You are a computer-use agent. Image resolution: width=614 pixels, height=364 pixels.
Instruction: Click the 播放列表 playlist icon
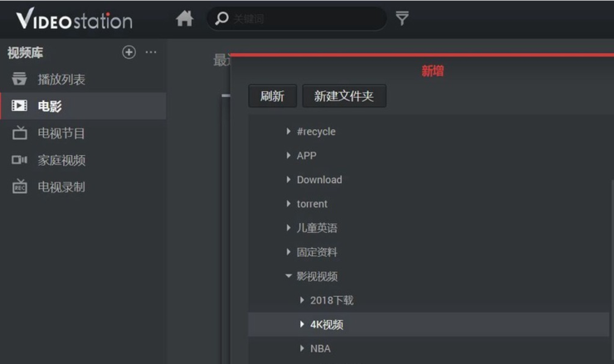click(19, 80)
